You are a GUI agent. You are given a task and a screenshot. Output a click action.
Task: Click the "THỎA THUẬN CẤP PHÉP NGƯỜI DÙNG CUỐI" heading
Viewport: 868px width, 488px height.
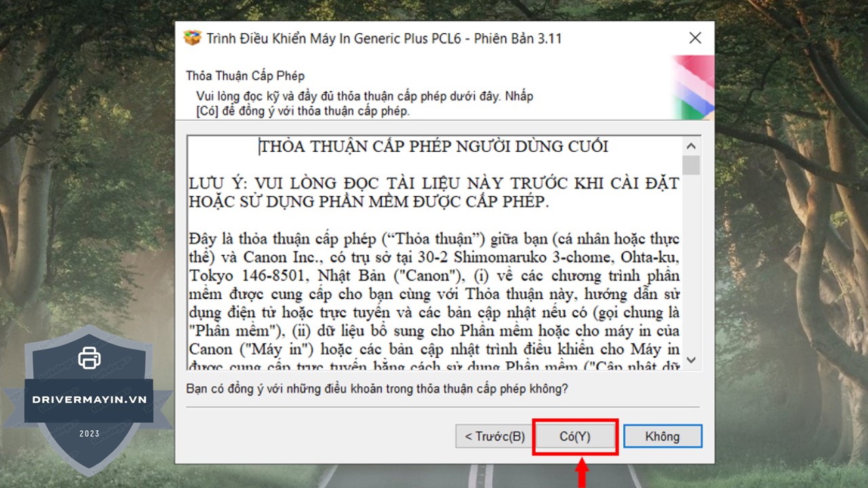(x=434, y=146)
